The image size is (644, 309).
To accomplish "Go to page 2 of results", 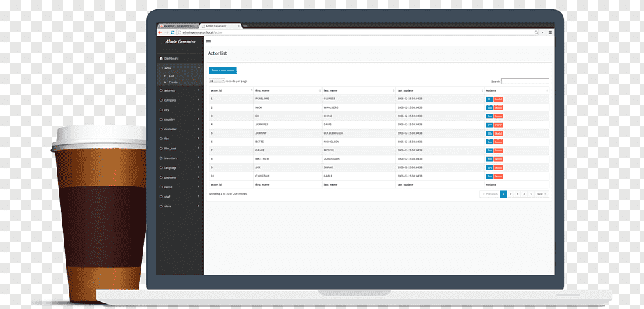I will pyautogui.click(x=510, y=194).
